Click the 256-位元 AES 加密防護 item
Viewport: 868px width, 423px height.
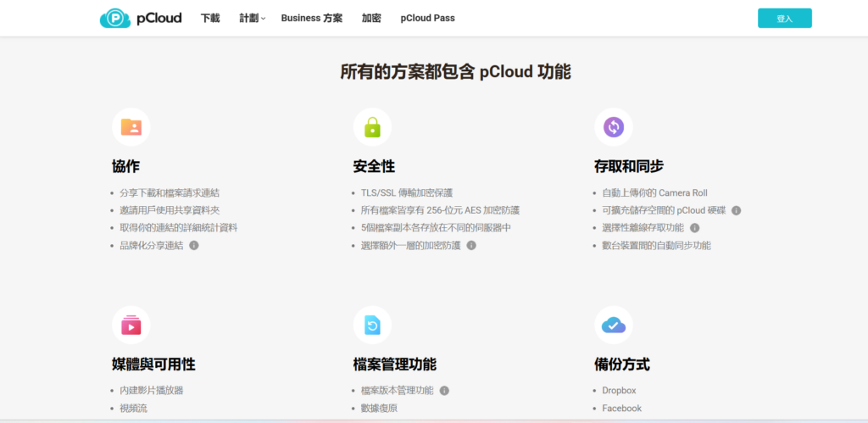(440, 210)
